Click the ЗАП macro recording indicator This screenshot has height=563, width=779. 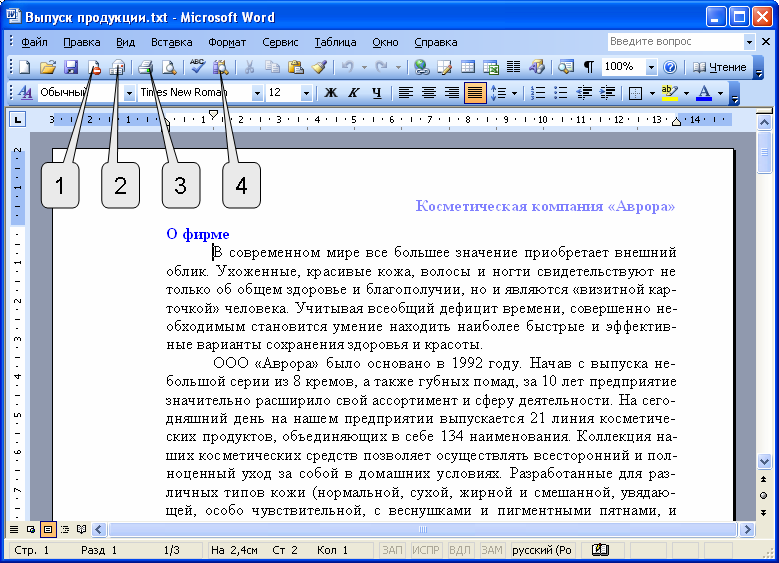pyautogui.click(x=392, y=550)
